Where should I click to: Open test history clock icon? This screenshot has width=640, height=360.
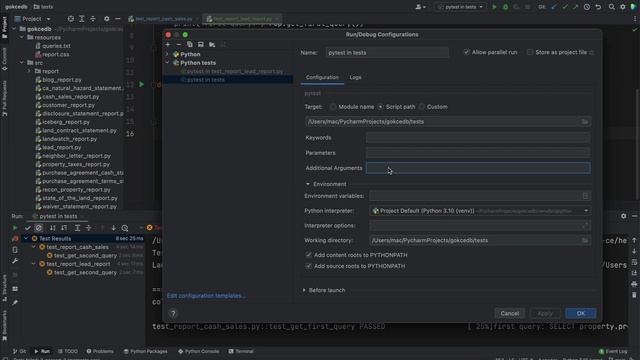(x=125, y=228)
